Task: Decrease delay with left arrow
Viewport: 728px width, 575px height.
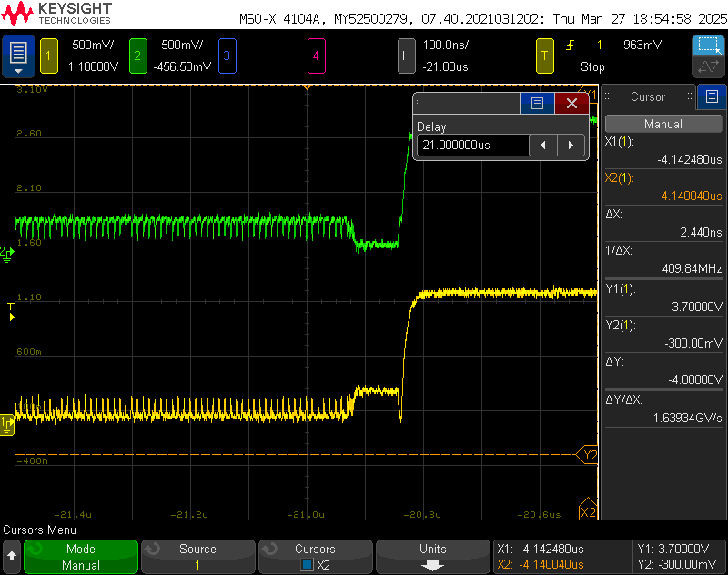Action: (x=543, y=146)
